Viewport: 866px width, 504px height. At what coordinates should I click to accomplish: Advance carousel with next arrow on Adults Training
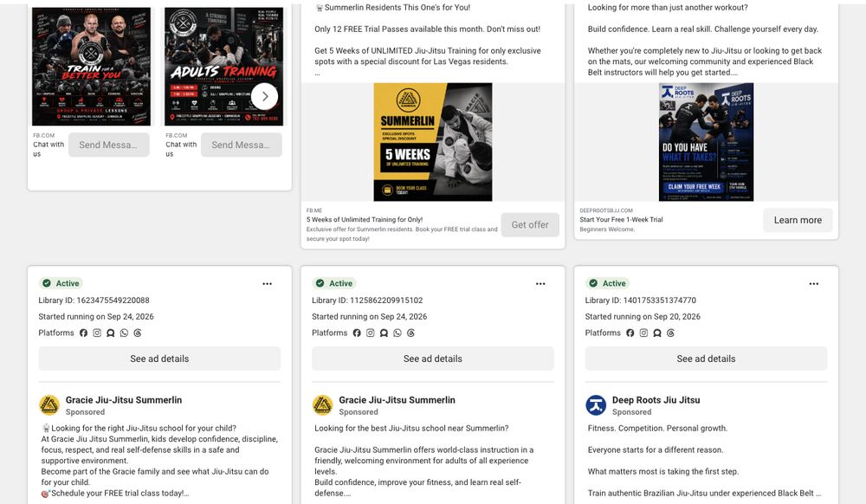tap(264, 96)
